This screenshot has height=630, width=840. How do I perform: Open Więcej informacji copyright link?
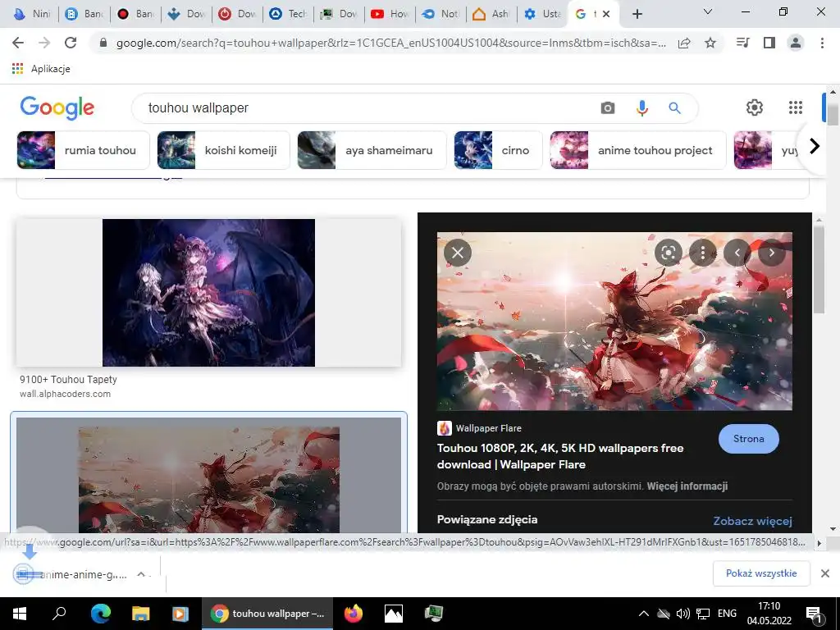(x=687, y=486)
